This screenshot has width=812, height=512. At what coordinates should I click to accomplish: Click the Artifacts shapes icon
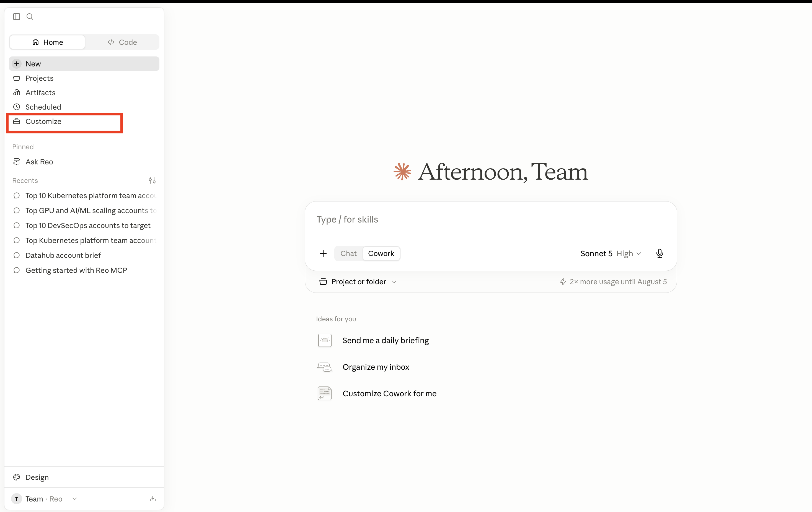17,92
